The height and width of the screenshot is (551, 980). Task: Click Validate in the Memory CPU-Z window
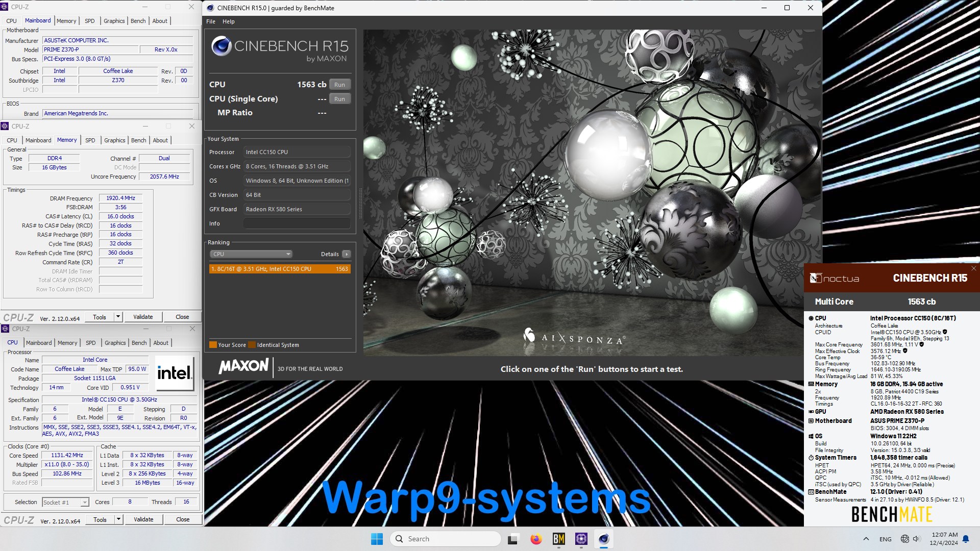pos(143,317)
